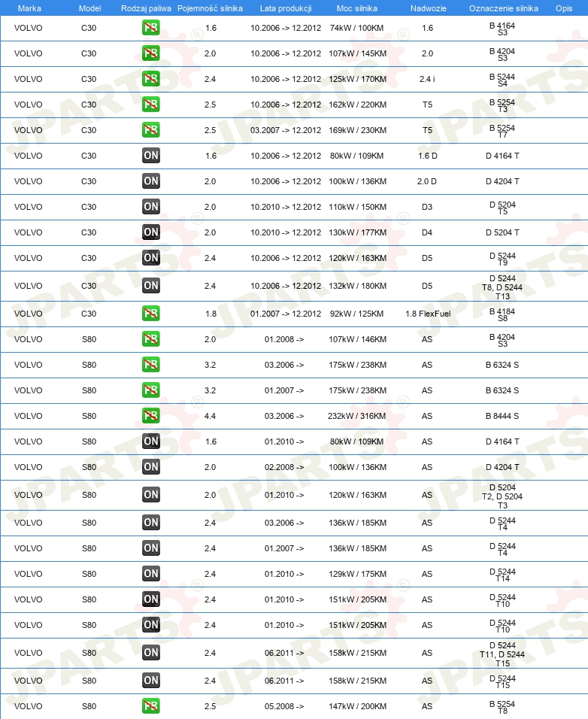Screen dimensions: 588x719
Task: Click ON diesel icon for S80 2.4 from 03.2006
Action: (151, 523)
